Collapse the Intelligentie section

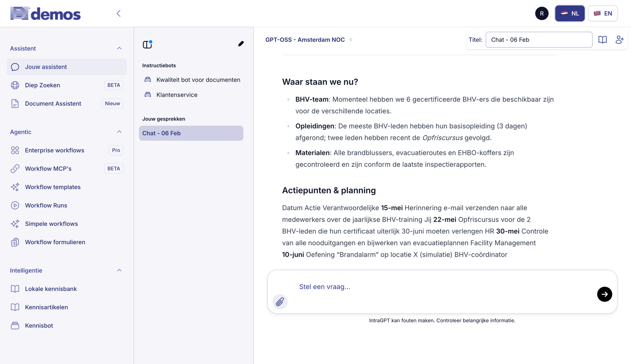click(x=119, y=270)
